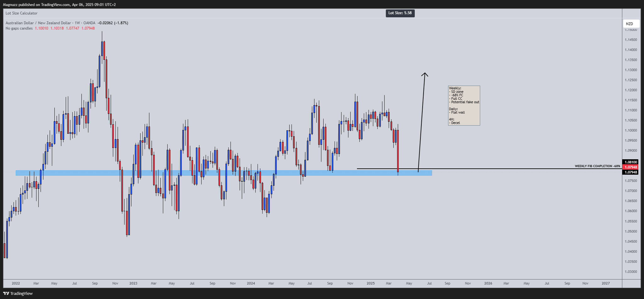Click the 1.11000 price axis label
Viewport: 644px width, 299px height.
tap(631, 110)
